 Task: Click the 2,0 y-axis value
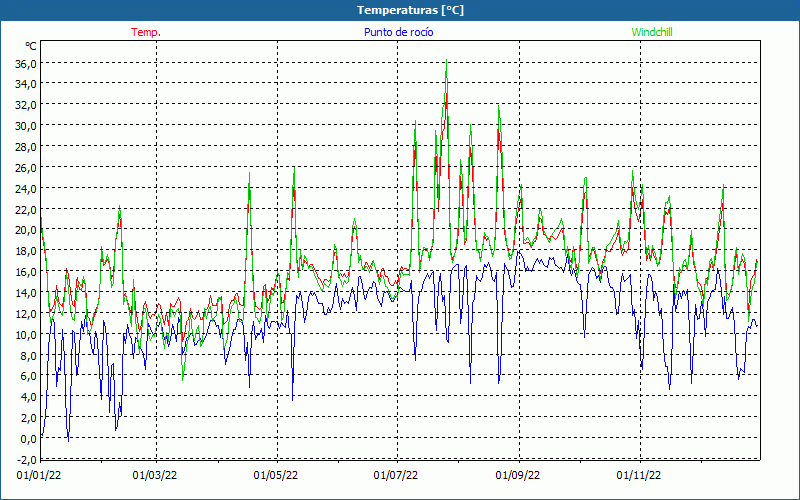[x=28, y=417]
